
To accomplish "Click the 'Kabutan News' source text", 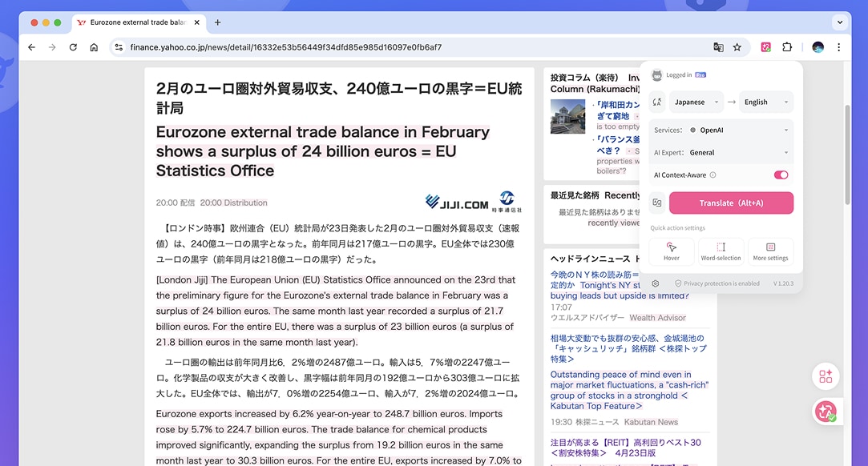I will tap(651, 422).
